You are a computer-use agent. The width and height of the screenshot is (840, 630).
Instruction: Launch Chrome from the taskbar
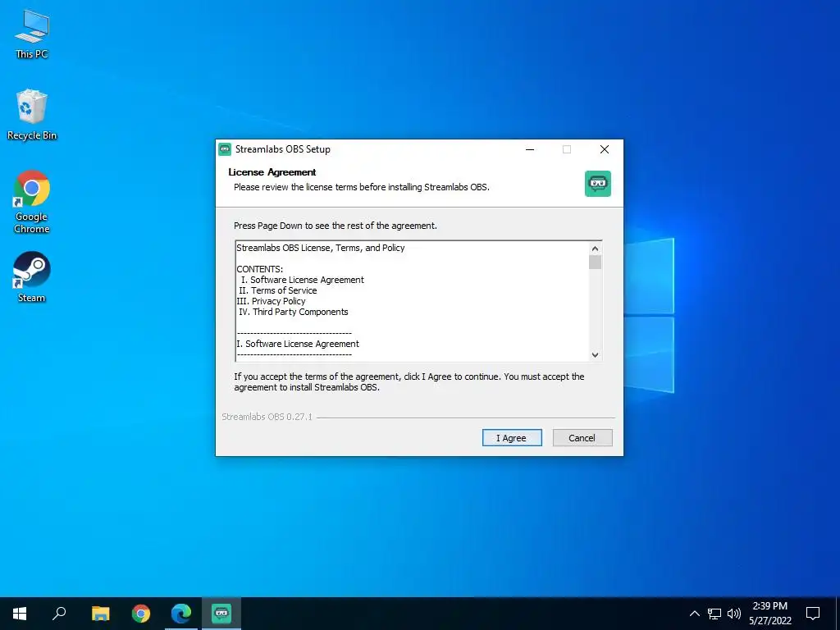[141, 614]
